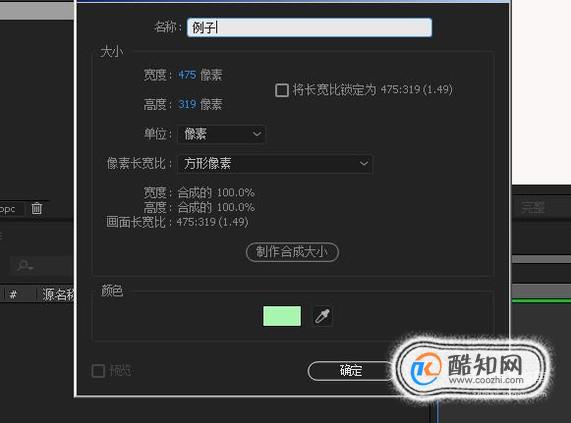
Task: Click the 源名称 column header
Action: (58, 294)
